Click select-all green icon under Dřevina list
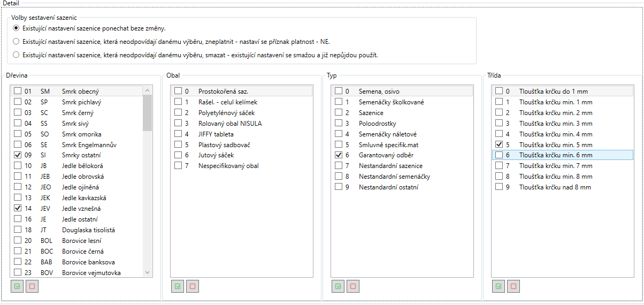Screen dimensions: 644x305 [17, 286]
